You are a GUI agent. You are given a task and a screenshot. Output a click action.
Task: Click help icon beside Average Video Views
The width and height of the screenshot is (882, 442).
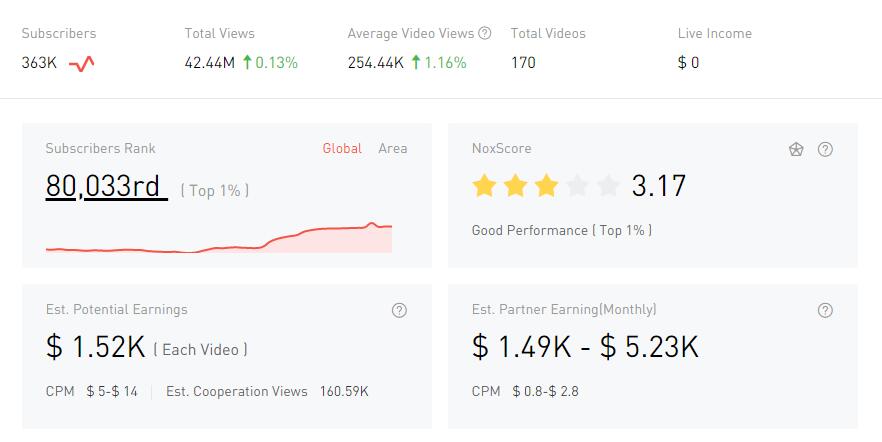coord(485,33)
